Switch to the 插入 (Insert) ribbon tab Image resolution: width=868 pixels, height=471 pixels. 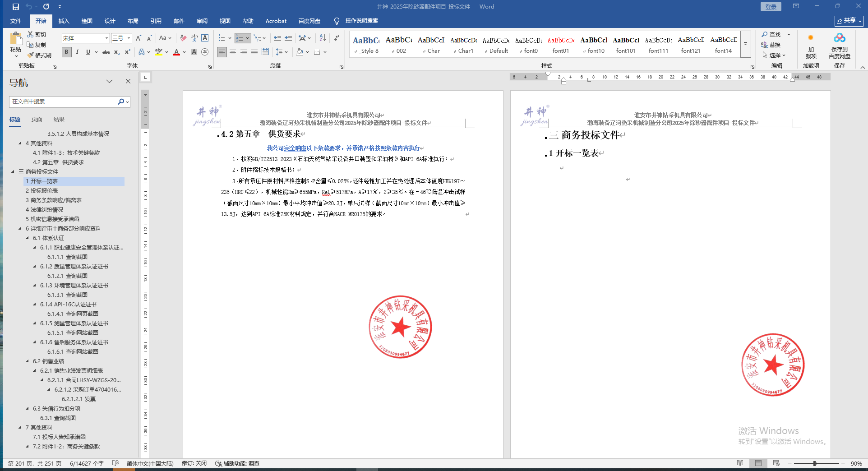click(x=64, y=21)
